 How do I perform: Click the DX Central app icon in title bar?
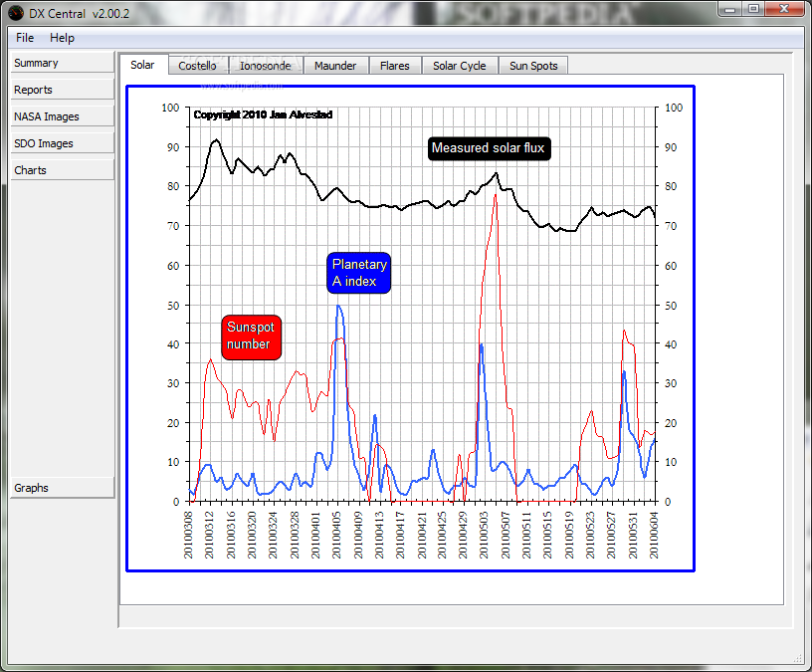tap(16, 13)
